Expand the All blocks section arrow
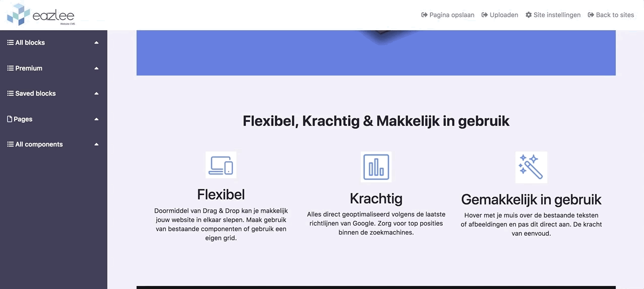The height and width of the screenshot is (289, 644). pyautogui.click(x=96, y=43)
